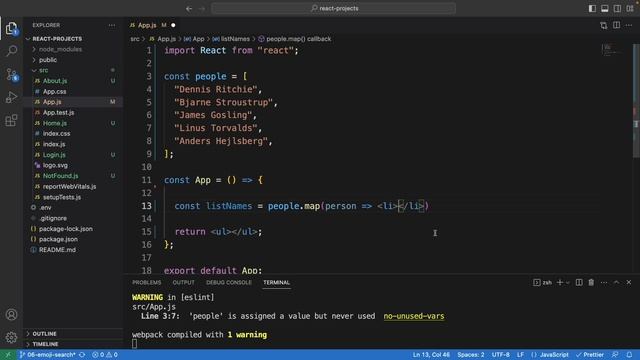Switch to the OUTPUT panel tab
The image size is (640, 360).
tap(183, 282)
